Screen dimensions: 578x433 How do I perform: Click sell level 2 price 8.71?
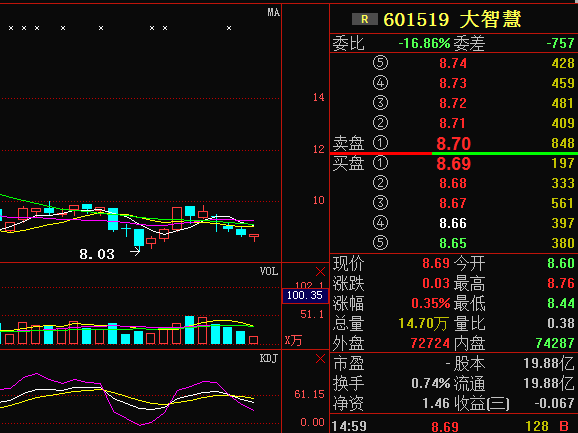(453, 123)
